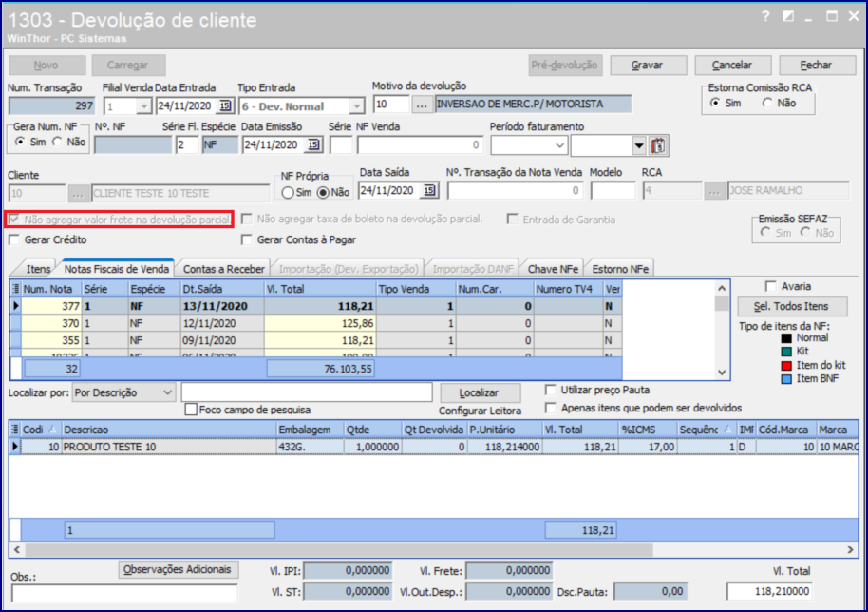868x612 pixels.
Task: Click scroll-down arrow of Notas Fiscais grid
Action: point(722,373)
